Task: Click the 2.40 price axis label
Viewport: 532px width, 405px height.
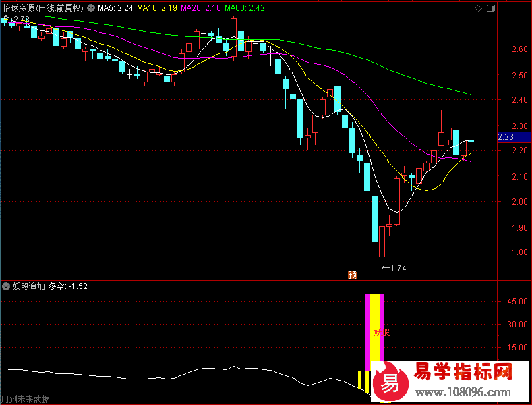Action: (x=519, y=100)
